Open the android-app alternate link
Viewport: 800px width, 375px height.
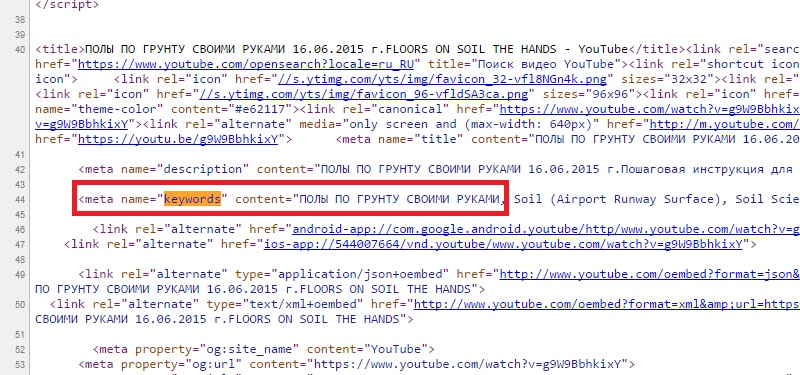(546, 229)
